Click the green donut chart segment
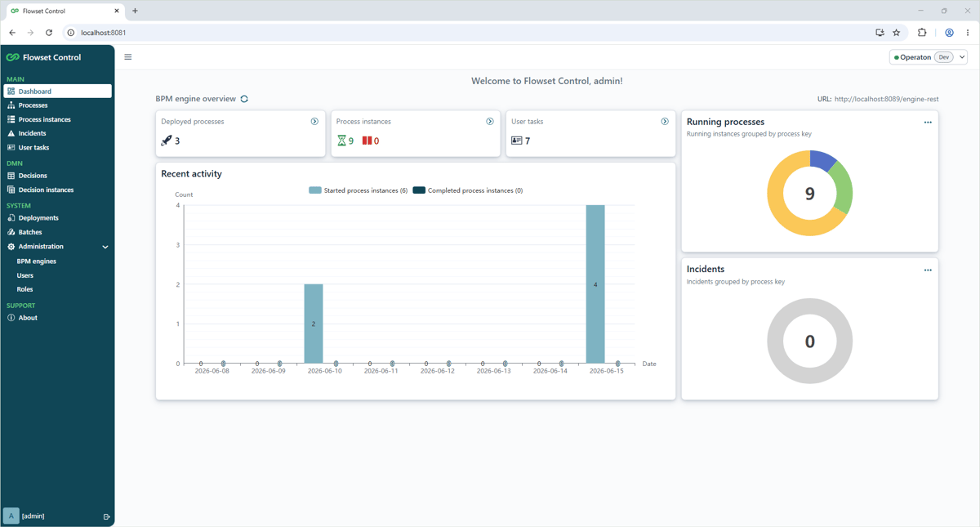Screen dimensions: 980x527 pos(844,187)
